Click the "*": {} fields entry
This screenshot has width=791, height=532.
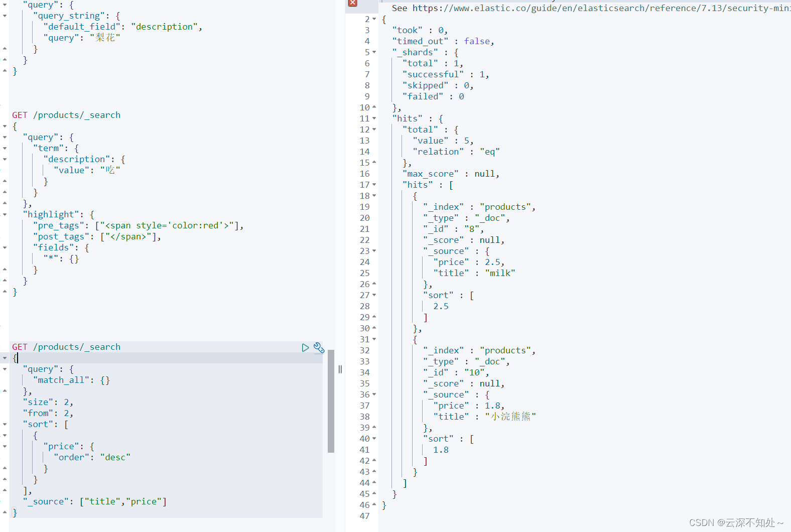point(61,258)
